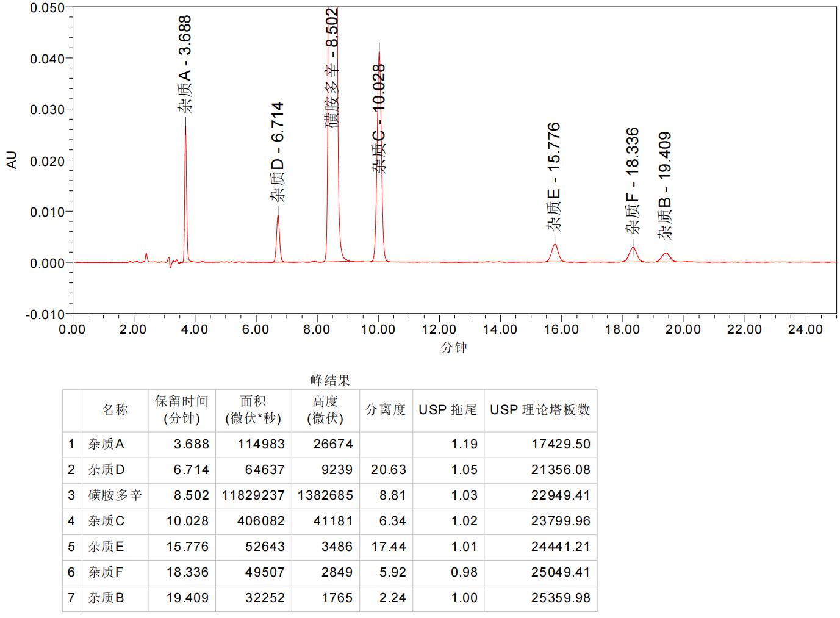Click the 名称 column header in table
The image size is (840, 618).
click(115, 410)
